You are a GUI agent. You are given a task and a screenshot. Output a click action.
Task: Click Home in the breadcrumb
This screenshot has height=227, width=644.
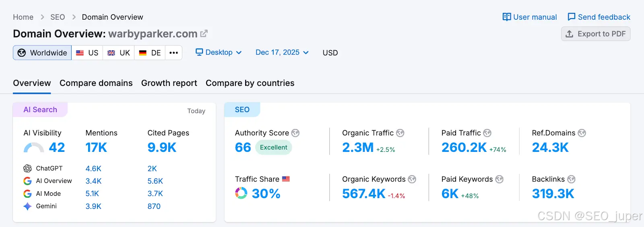23,17
